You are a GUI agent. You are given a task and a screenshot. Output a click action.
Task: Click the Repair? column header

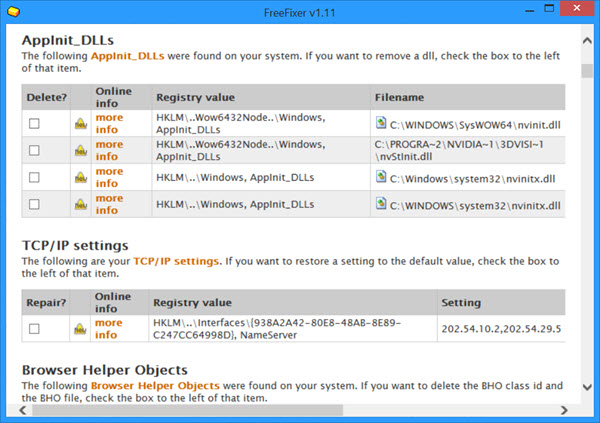pos(46,302)
